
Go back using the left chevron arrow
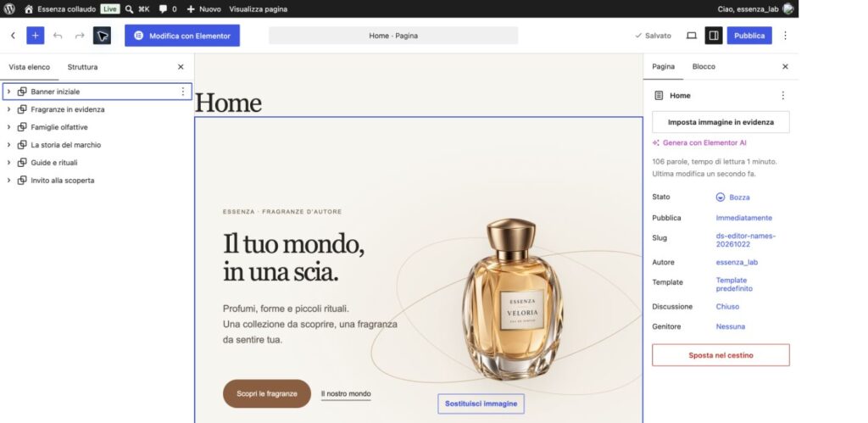pos(14,36)
